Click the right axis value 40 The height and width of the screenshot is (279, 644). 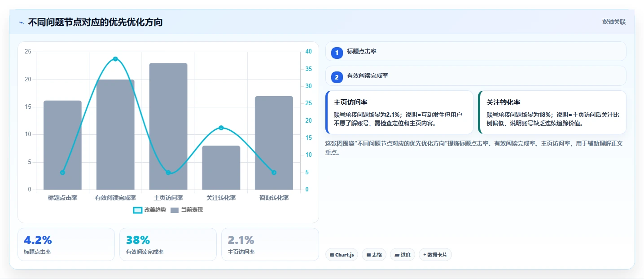[308, 52]
